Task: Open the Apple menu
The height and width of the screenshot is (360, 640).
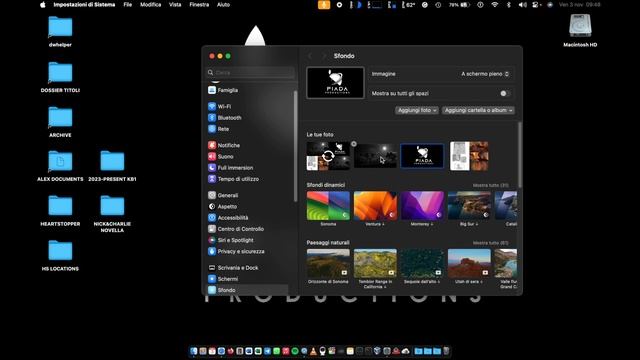Action: click(x=42, y=5)
